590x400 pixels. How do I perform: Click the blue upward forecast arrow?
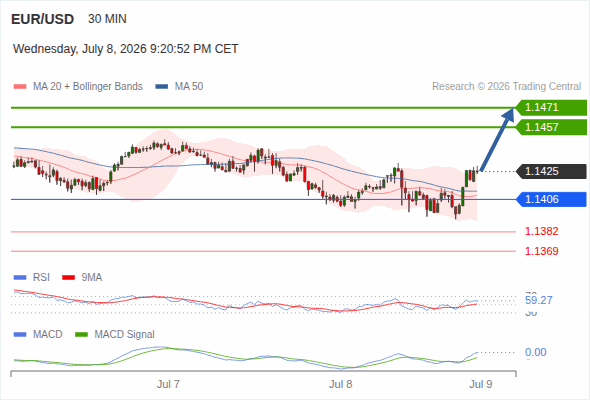point(497,140)
